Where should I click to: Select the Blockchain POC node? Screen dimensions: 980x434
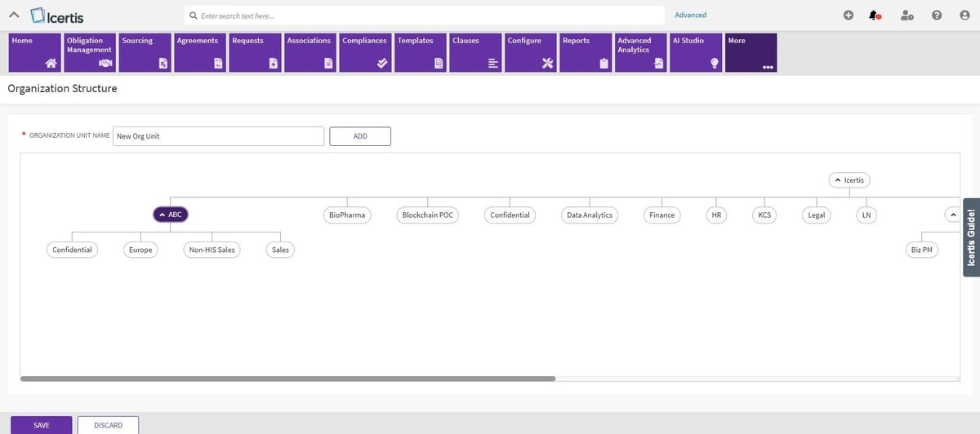pyautogui.click(x=428, y=215)
